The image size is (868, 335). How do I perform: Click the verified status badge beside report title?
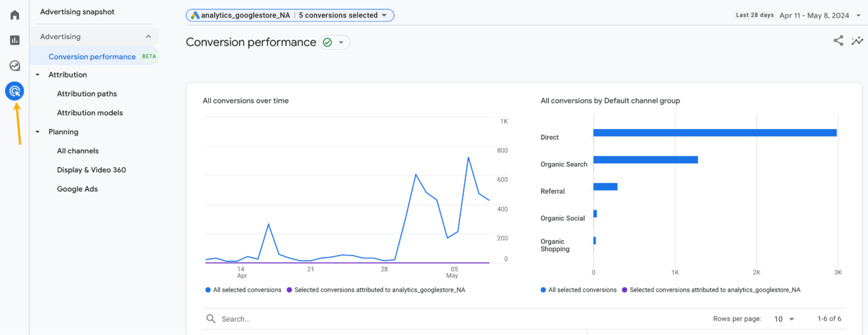pyautogui.click(x=328, y=42)
